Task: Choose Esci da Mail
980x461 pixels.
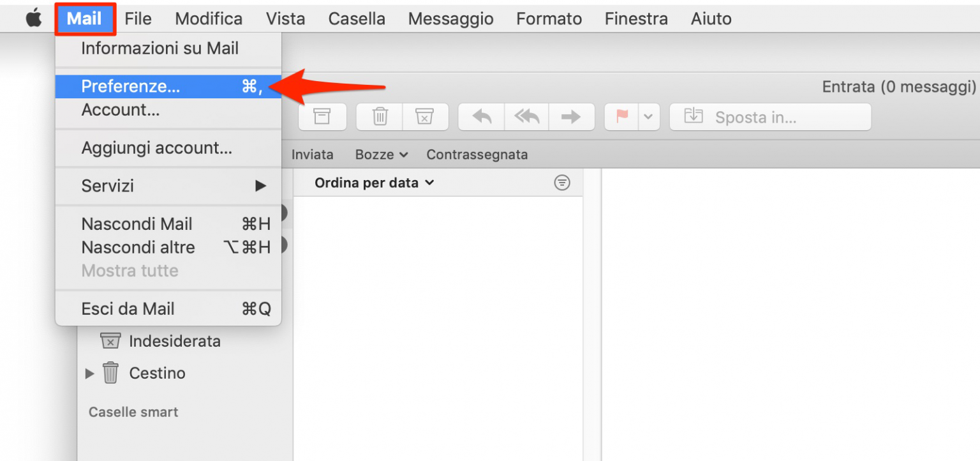Action: coord(168,309)
